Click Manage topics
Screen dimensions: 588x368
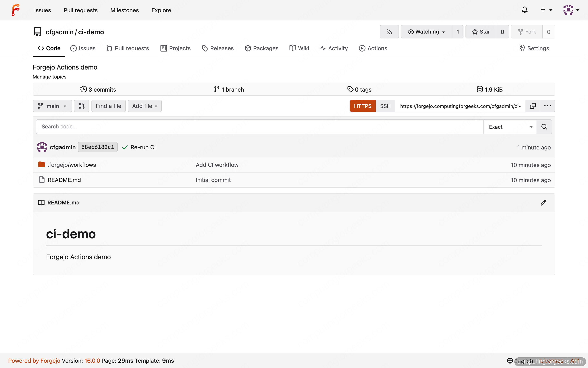coord(50,77)
